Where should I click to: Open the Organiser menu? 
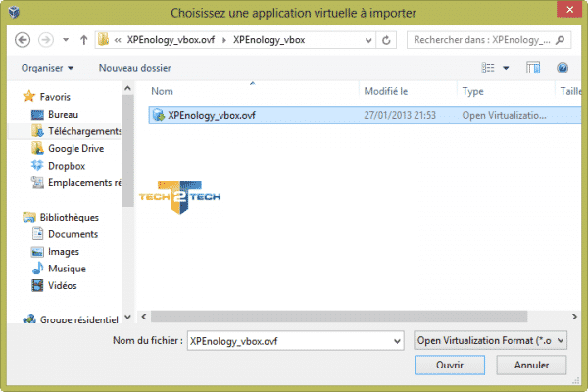pyautogui.click(x=47, y=68)
